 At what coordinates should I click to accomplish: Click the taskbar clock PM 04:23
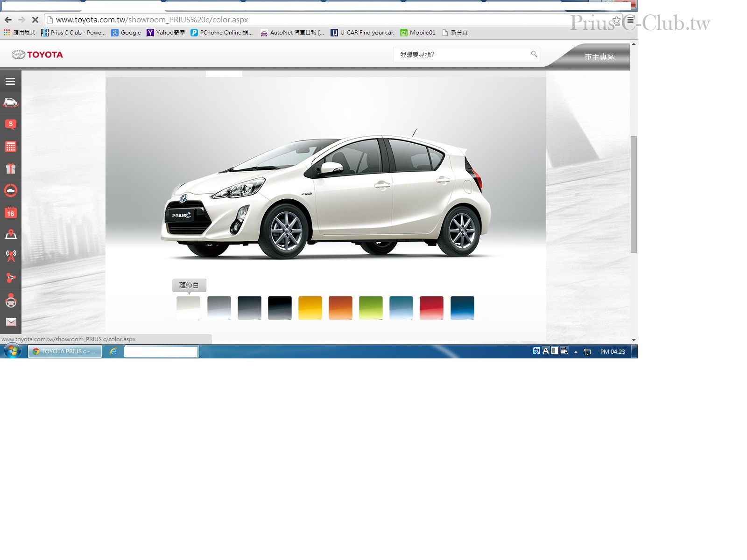pos(613,352)
